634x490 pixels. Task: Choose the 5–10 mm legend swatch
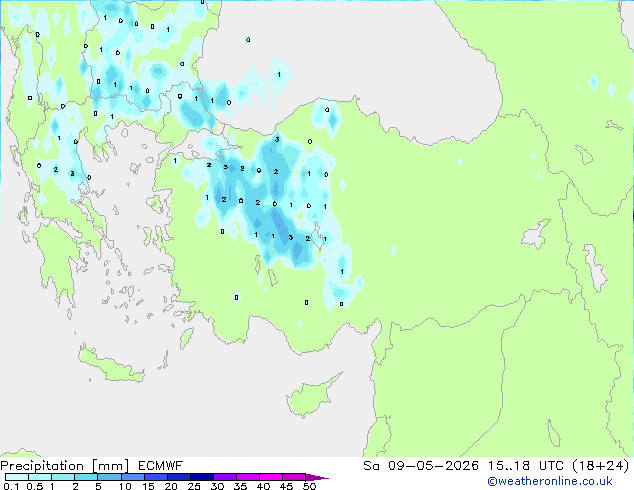(x=109, y=477)
